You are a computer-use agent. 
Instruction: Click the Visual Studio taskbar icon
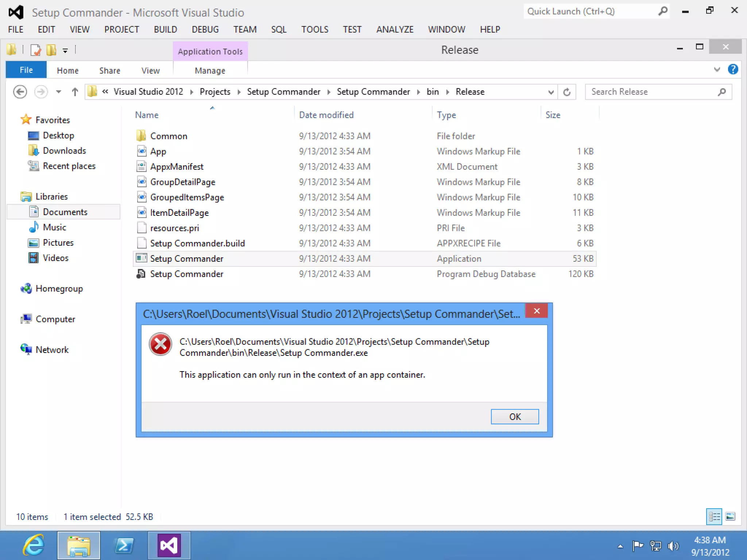pos(169,545)
